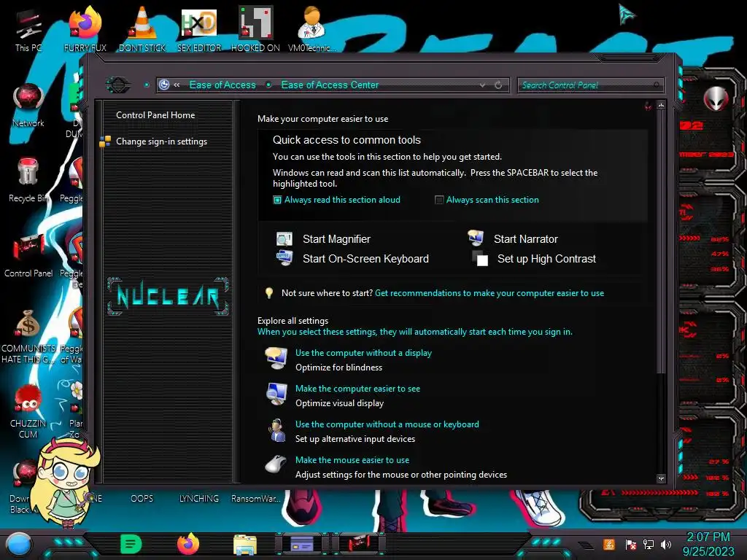Open Change sign-in settings
Screen dimensions: 747x560
click(161, 141)
